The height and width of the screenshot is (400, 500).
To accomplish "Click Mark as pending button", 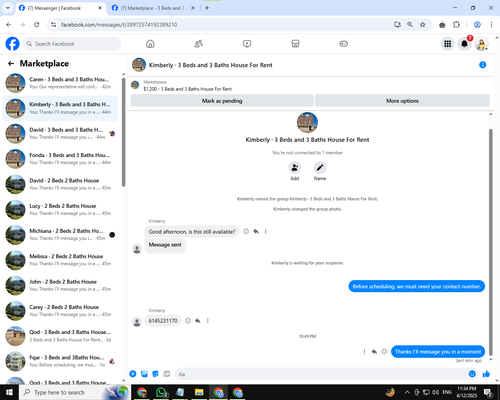I will point(222,101).
